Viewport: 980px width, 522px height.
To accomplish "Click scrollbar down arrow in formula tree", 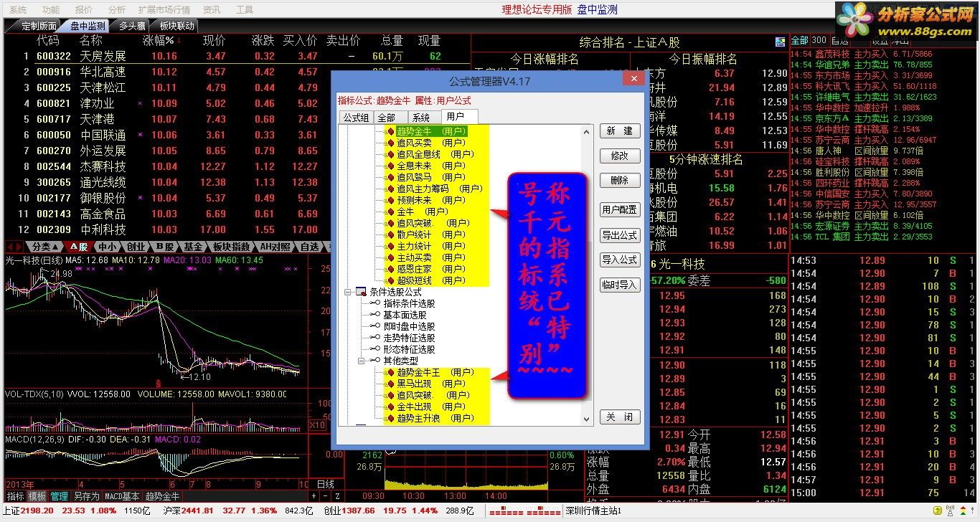I will 587,419.
